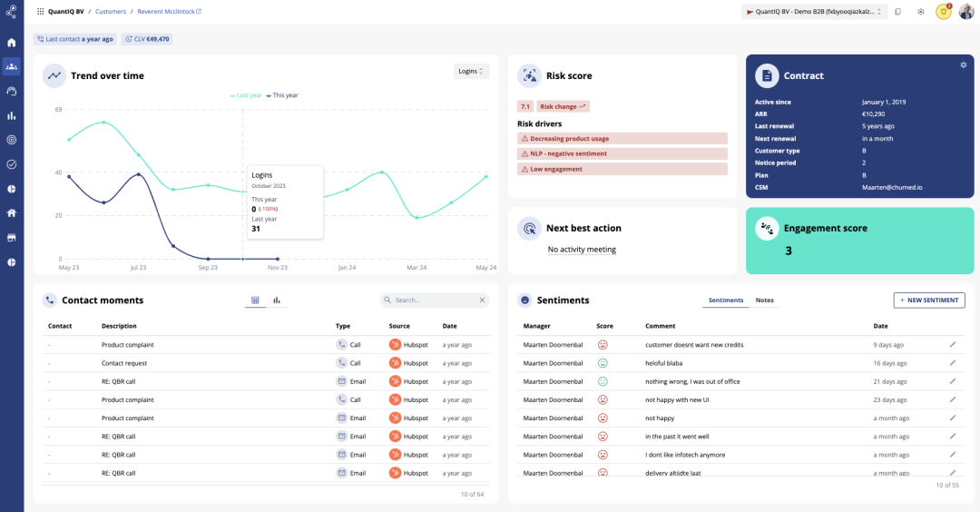Screen dimensions: 980x512
Task: Select the Decreasing product usage risk driver
Action: click(x=622, y=138)
